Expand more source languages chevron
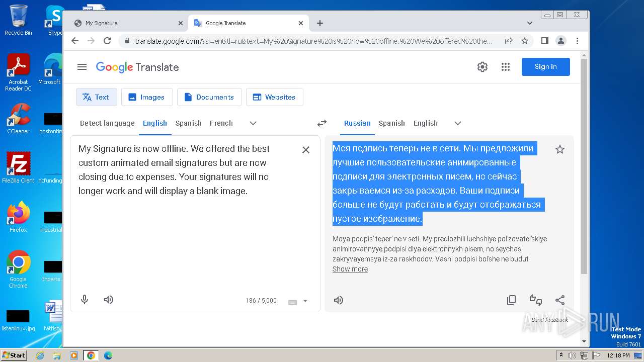The height and width of the screenshot is (362, 644). 253,123
